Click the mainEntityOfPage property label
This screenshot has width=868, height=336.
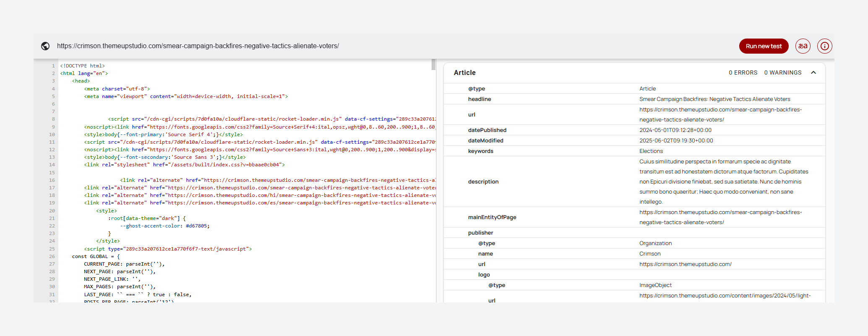coord(492,217)
